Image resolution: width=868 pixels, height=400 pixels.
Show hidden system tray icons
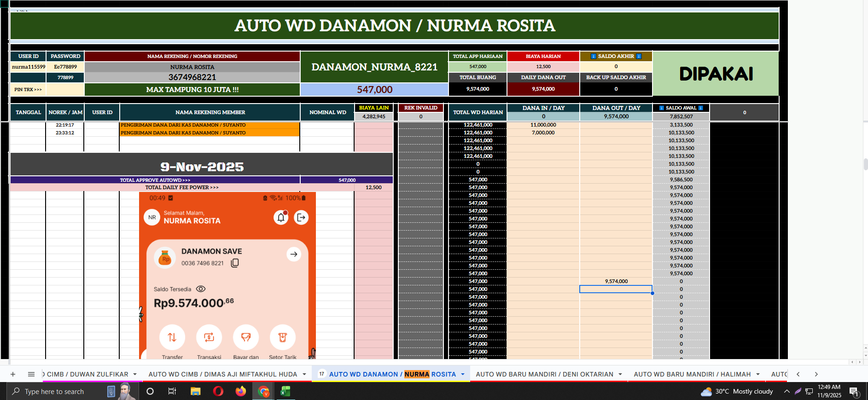(x=786, y=391)
